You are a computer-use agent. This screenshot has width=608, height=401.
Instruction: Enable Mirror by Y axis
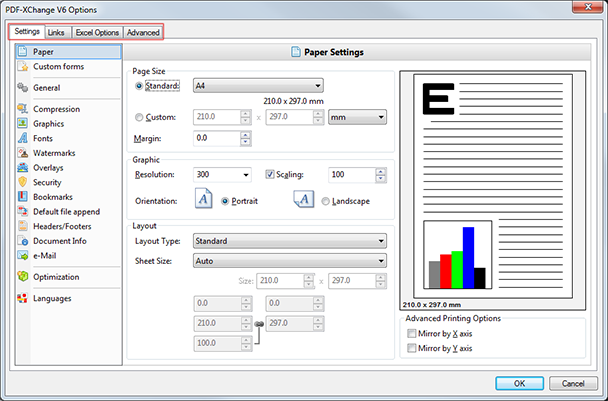pos(411,348)
